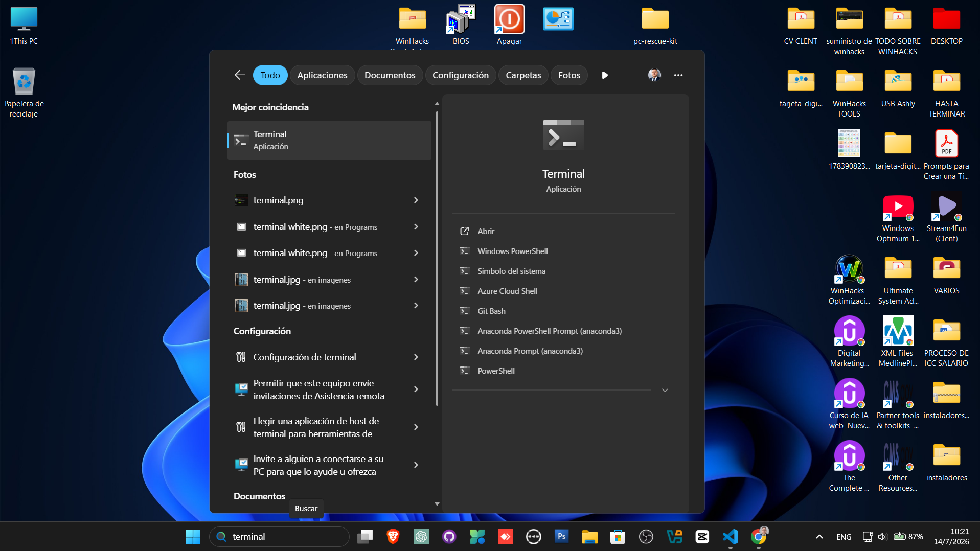Click the taskbar search box

point(279,536)
